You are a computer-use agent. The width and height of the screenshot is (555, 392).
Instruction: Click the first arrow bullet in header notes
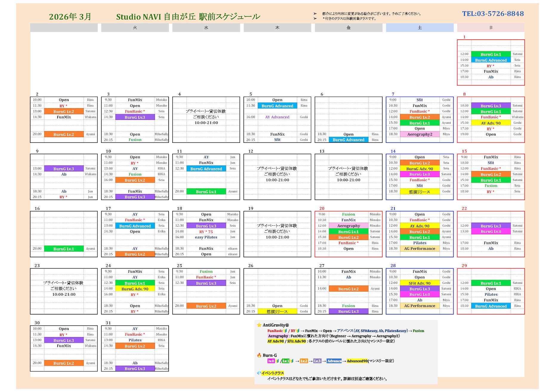(315, 14)
